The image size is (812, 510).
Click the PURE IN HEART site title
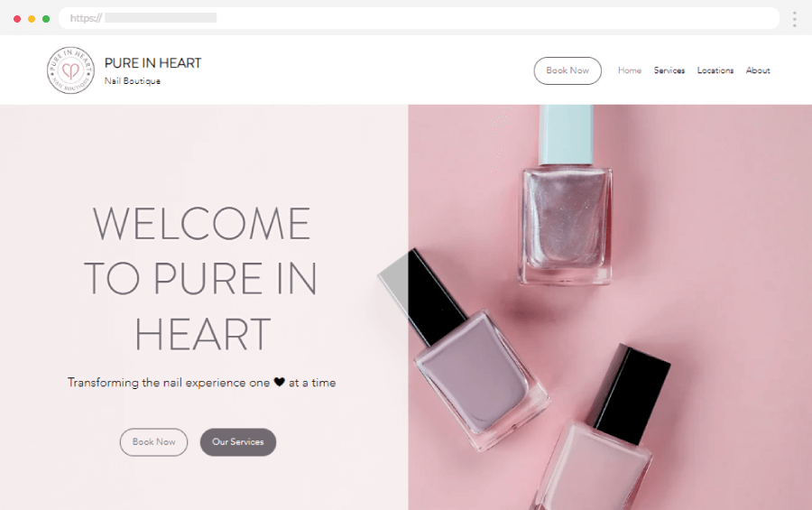[x=152, y=63]
